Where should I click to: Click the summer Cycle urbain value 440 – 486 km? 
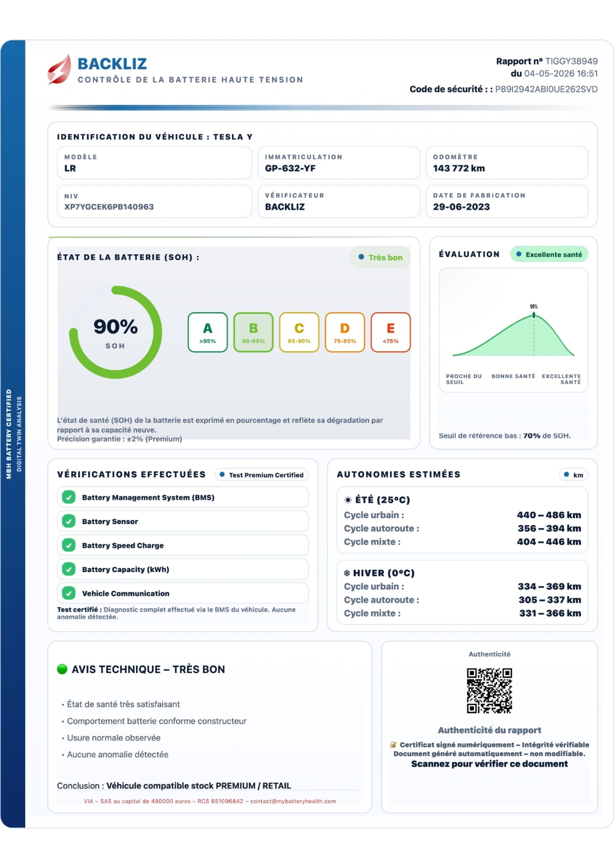tap(549, 515)
